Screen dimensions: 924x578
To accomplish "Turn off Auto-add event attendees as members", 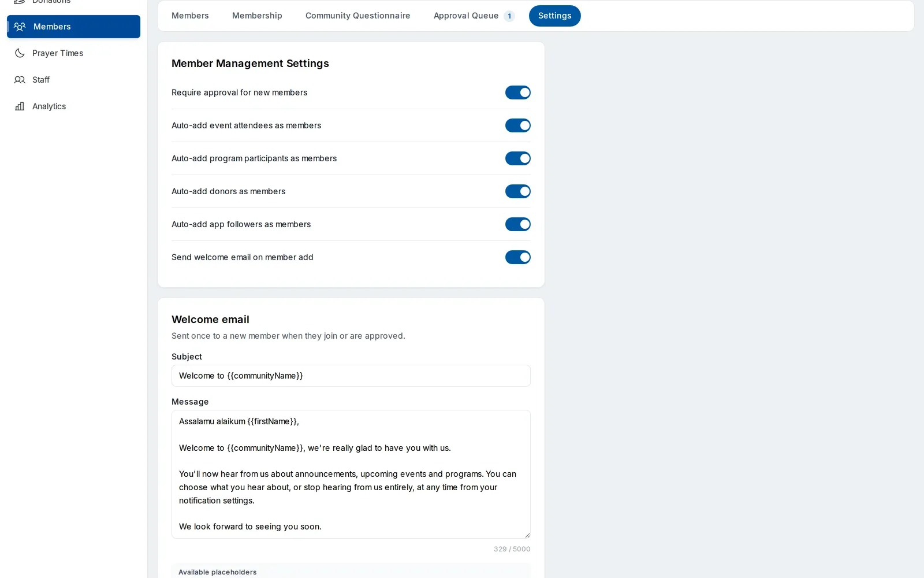I will pyautogui.click(x=518, y=125).
